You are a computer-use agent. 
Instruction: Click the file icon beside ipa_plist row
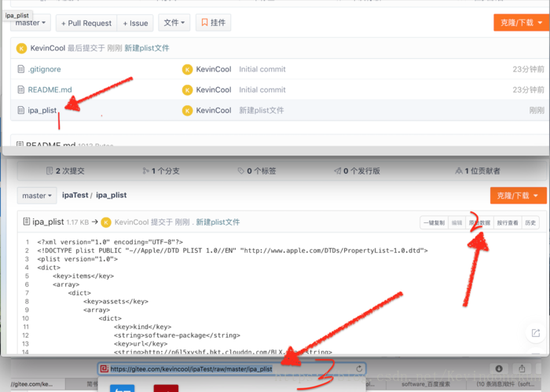coord(21,111)
